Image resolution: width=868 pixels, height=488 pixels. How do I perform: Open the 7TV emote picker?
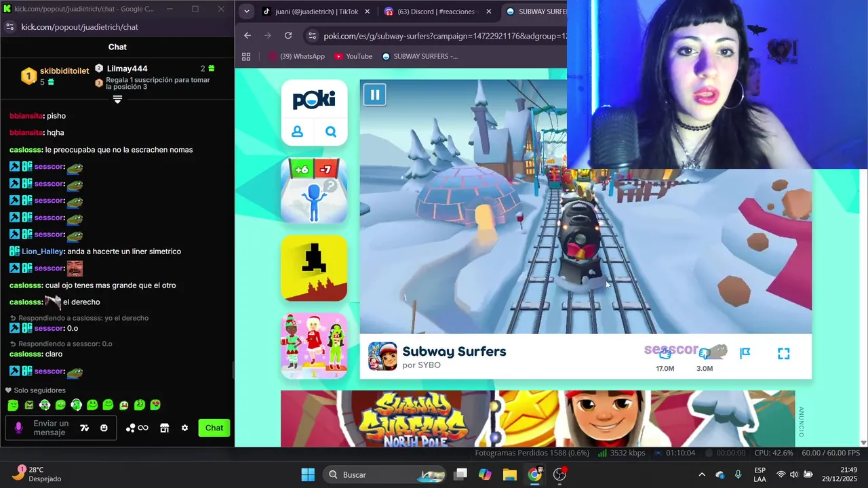[x=85, y=428]
